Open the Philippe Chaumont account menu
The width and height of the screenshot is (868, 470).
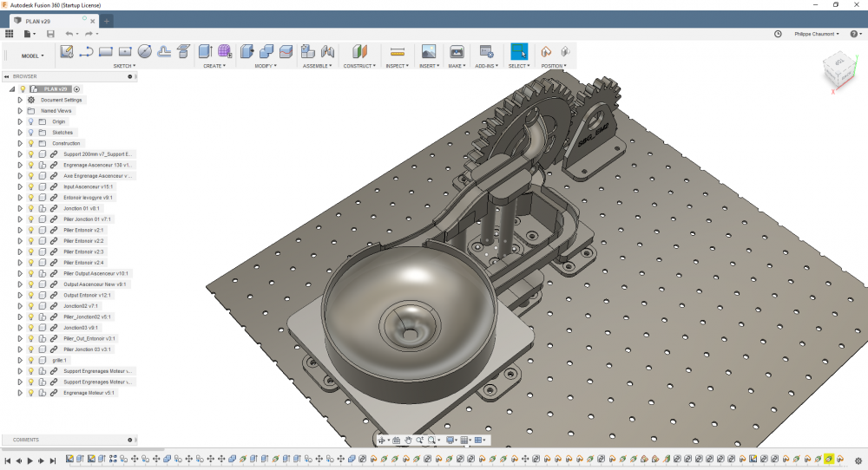pyautogui.click(x=817, y=34)
